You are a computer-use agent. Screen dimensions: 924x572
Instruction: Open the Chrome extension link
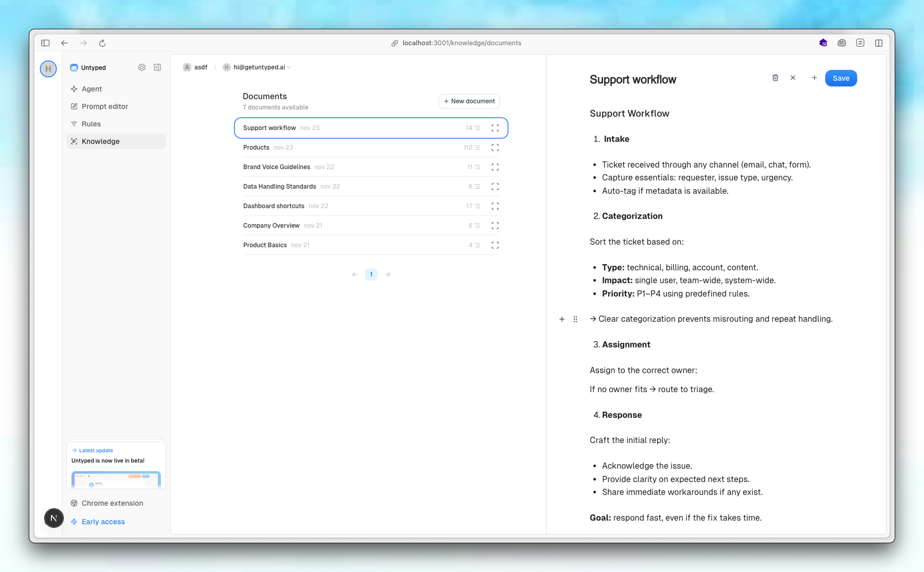pos(112,503)
